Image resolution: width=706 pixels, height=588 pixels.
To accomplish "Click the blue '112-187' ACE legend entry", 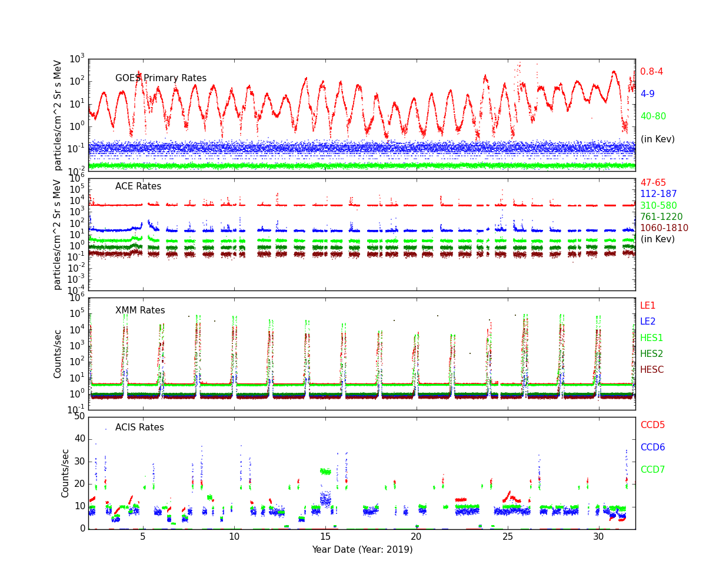I will 658,194.
